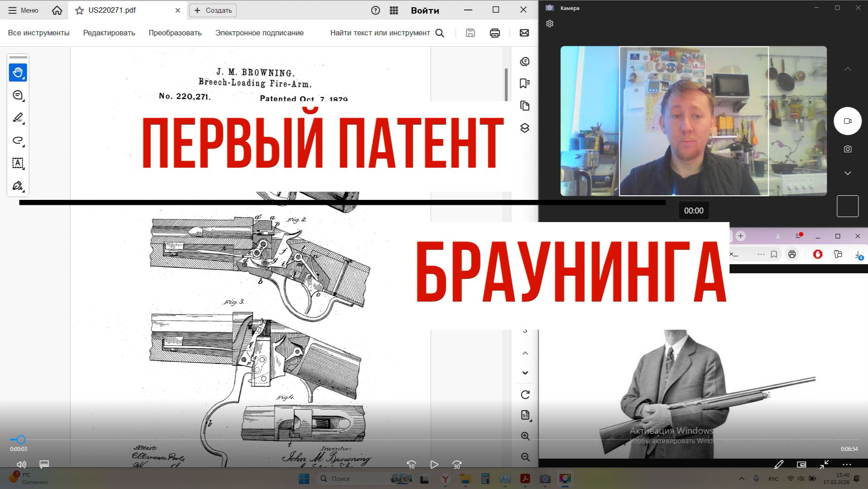Click the Войти button
Viewport: 868px width, 489px height.
pos(424,10)
